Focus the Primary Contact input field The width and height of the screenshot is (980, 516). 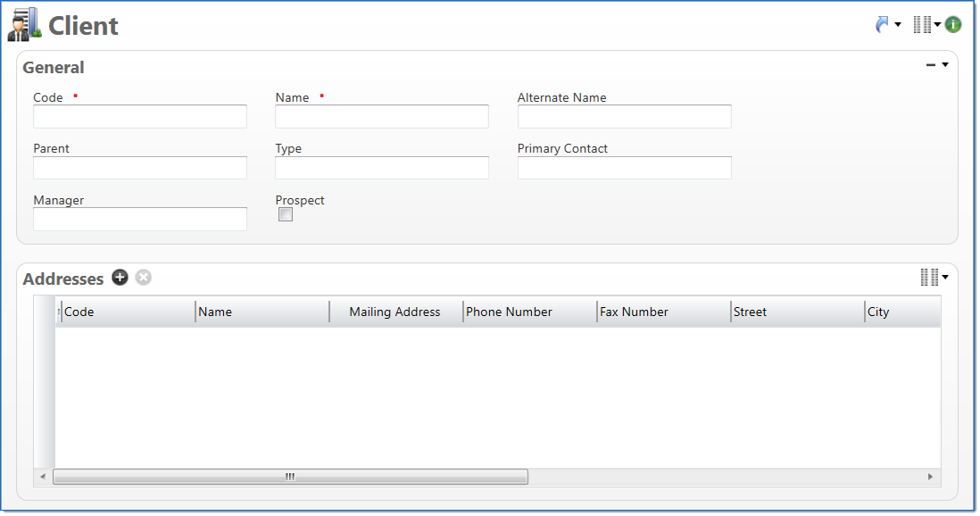[x=624, y=168]
